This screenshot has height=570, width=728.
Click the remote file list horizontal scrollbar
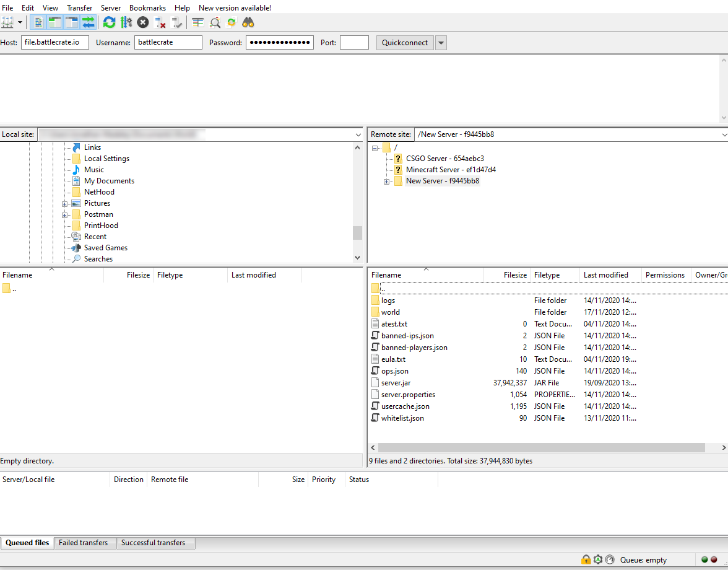click(541, 447)
